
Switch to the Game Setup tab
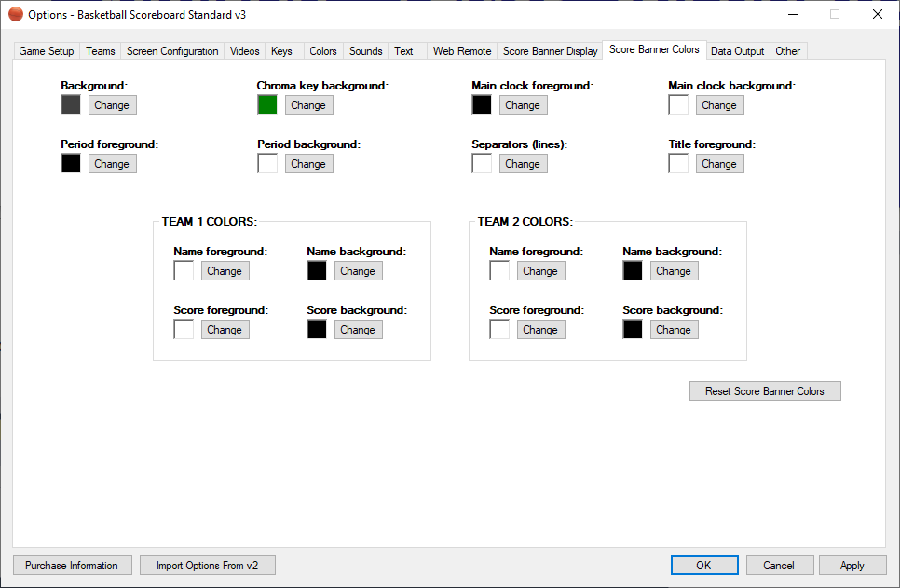coord(47,51)
